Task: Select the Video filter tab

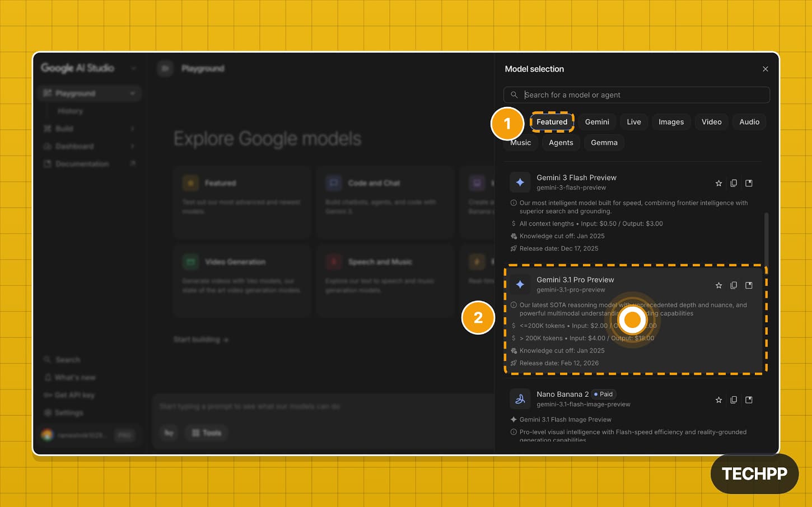Action: coord(711,121)
